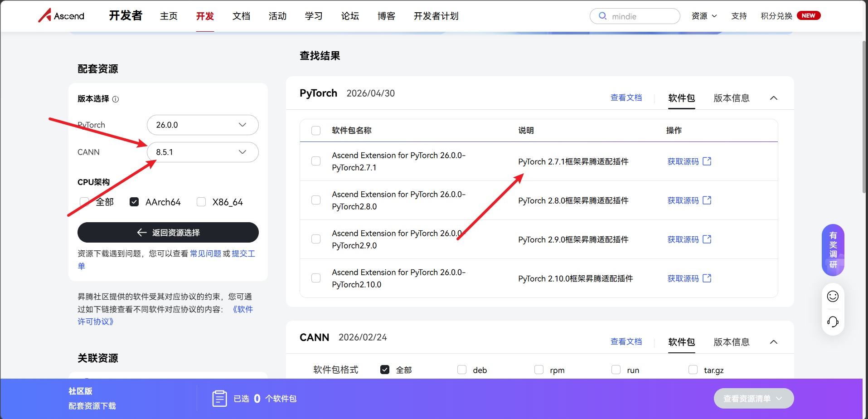This screenshot has height=419, width=868.
Task: Check the PyTorch2.10.0 package checkbox
Action: [x=316, y=278]
